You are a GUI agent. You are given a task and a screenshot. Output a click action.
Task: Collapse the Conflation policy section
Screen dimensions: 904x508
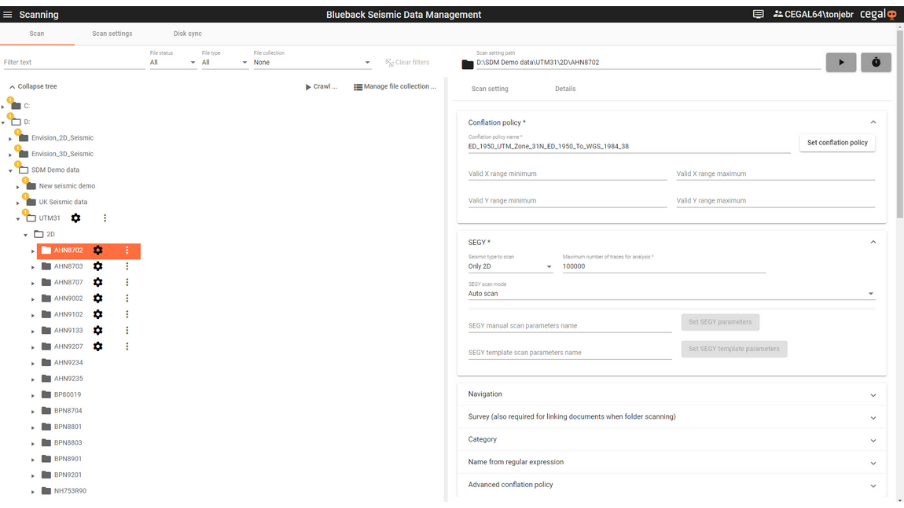point(873,122)
